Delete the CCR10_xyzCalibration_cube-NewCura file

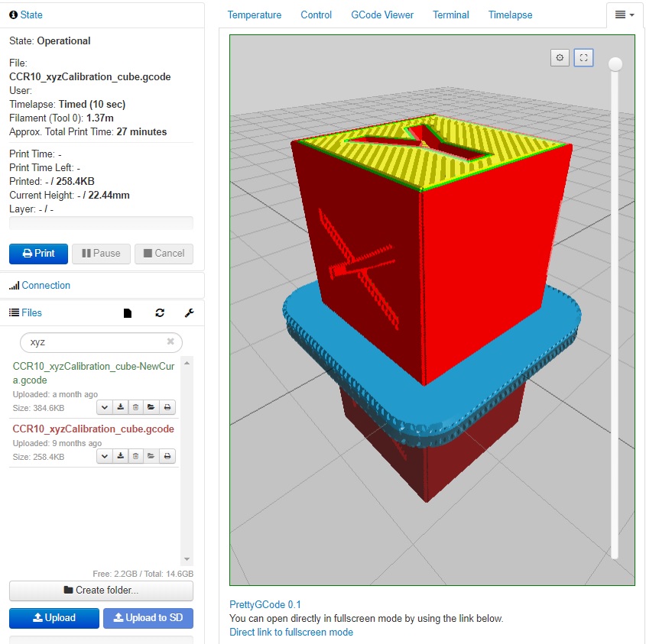pos(135,407)
